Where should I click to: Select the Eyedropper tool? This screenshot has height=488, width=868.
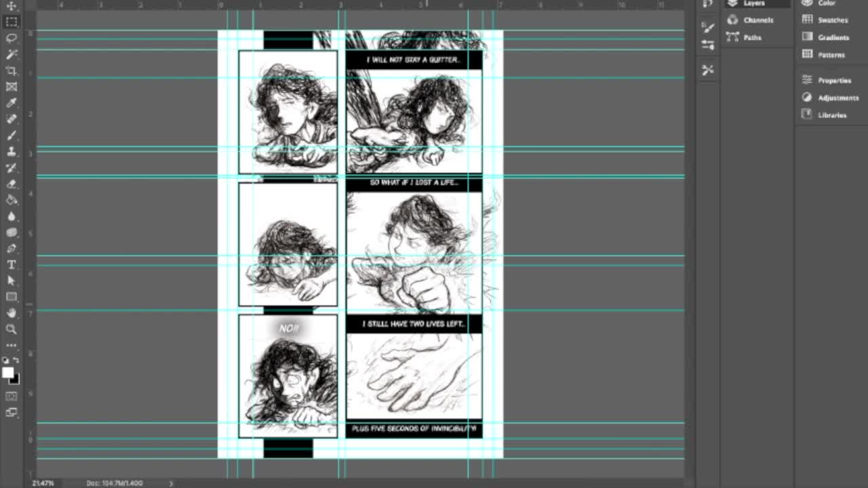12,103
